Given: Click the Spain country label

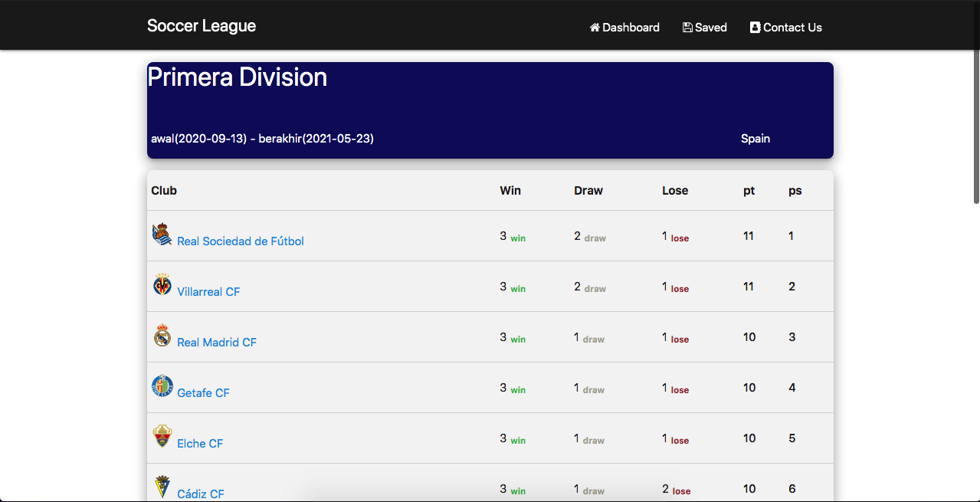Looking at the screenshot, I should pyautogui.click(x=755, y=139).
